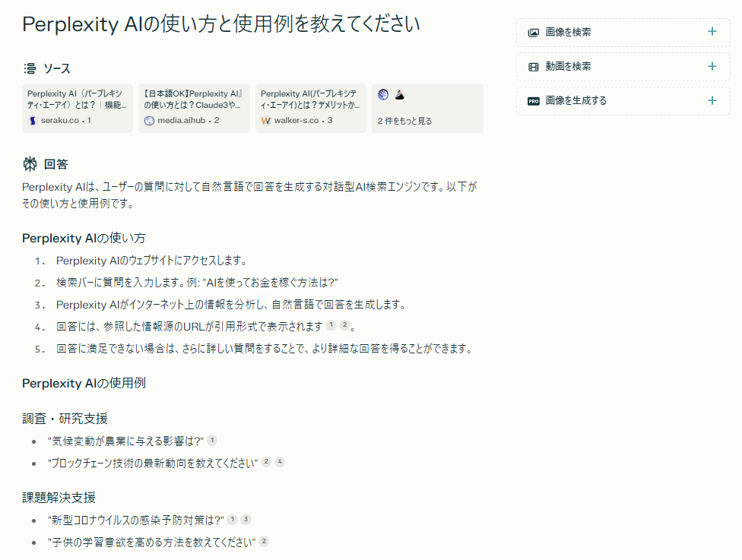Click the PRO badge icon

pos(534,101)
